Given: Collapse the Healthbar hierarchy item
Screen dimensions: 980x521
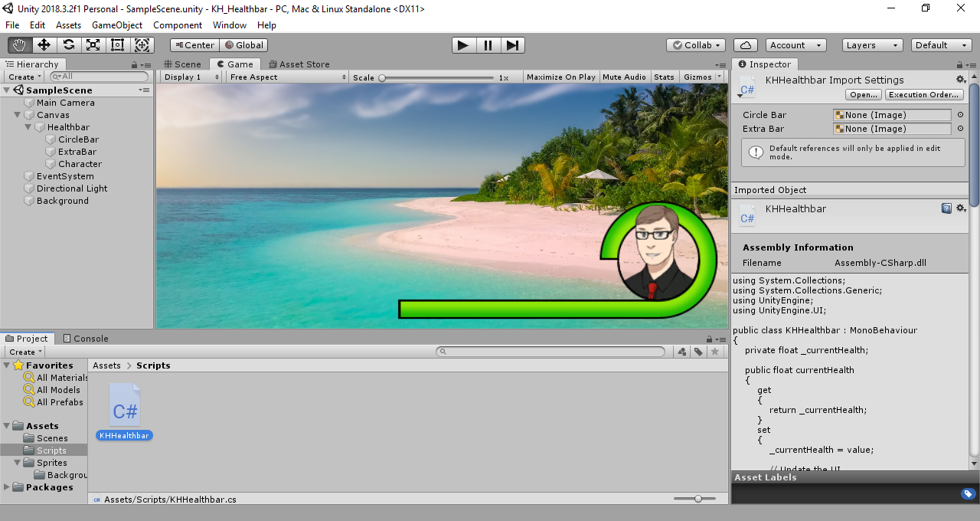Looking at the screenshot, I should (x=28, y=126).
